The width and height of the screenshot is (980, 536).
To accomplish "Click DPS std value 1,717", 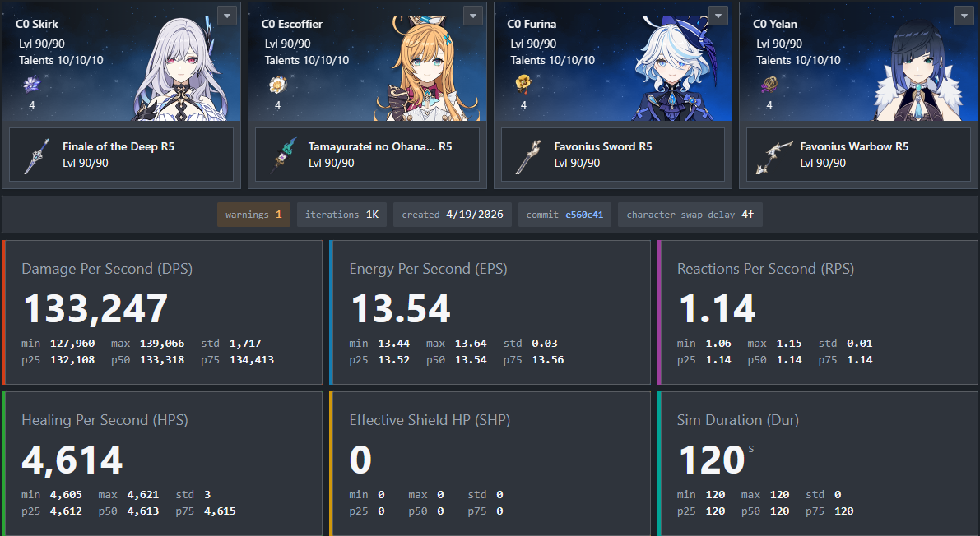I will pos(245,344).
